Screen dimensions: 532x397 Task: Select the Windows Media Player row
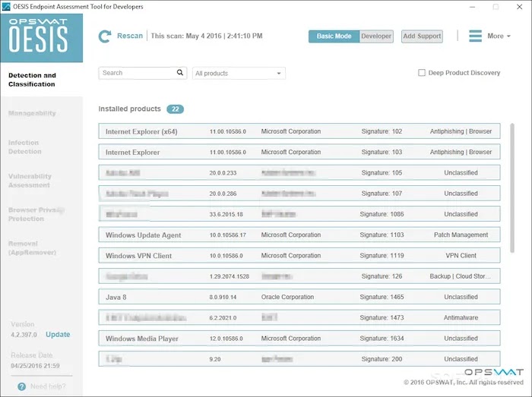(299, 338)
